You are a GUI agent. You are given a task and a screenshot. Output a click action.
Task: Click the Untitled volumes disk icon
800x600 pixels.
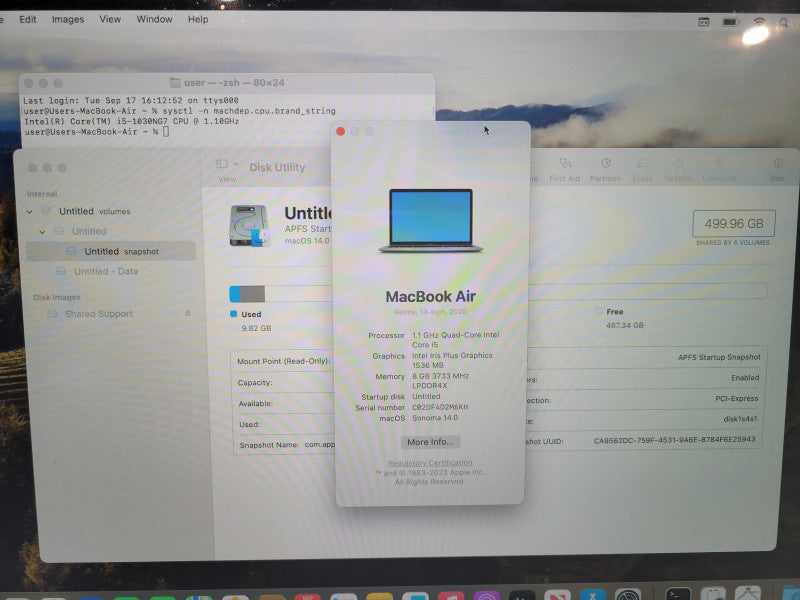[x=46, y=211]
